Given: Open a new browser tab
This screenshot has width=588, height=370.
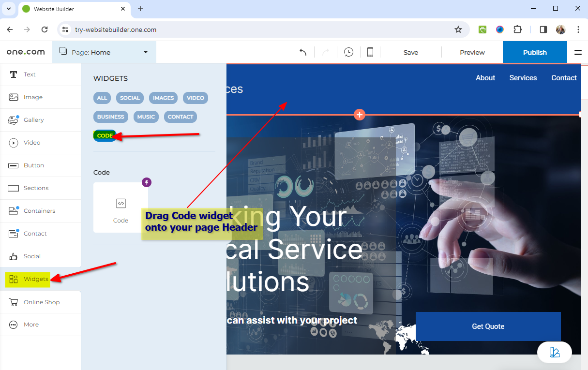Looking at the screenshot, I should click(x=140, y=9).
